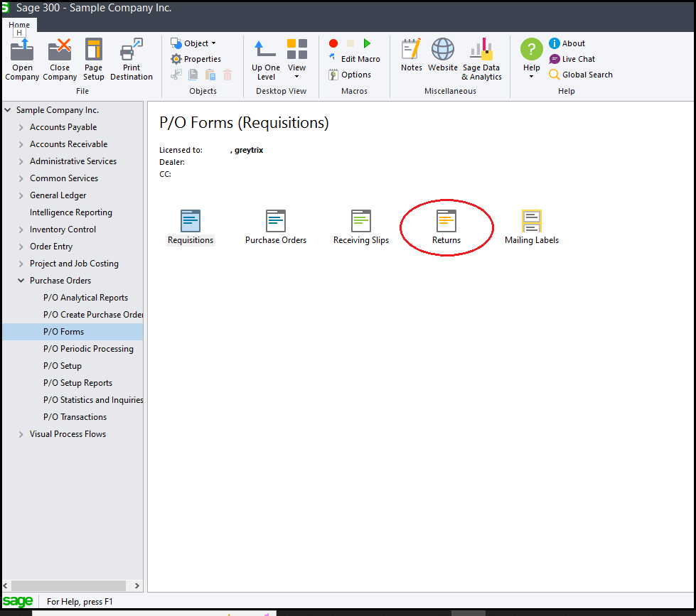Viewport: 696px width, 616px height.
Task: Expand the Visual Process Flows node arrow
Action: [x=21, y=434]
